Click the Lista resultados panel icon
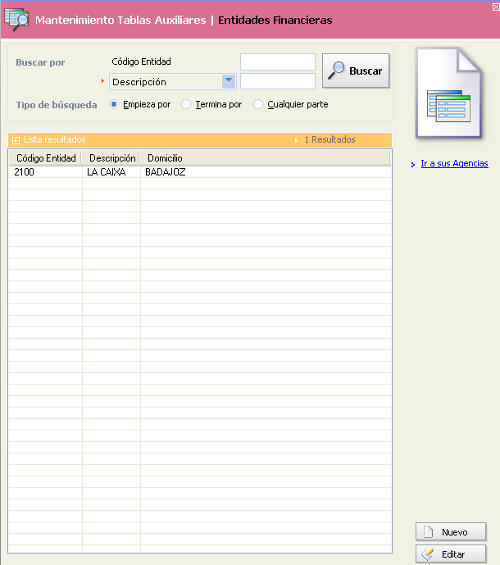This screenshot has height=565, width=500. [x=15, y=140]
